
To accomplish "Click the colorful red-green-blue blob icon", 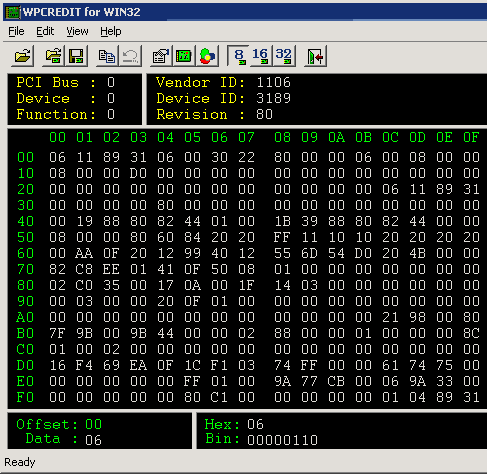I will [207, 56].
